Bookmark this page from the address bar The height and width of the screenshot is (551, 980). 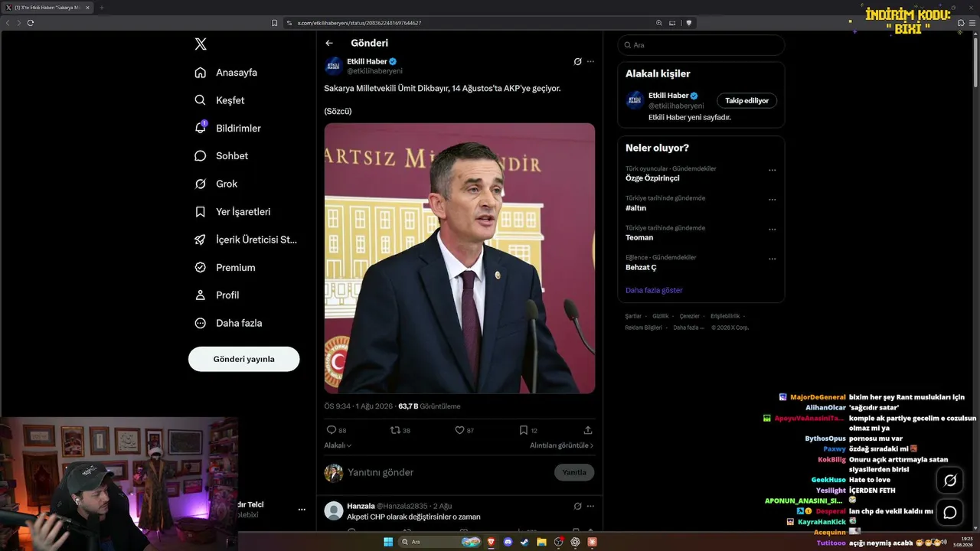click(x=275, y=23)
